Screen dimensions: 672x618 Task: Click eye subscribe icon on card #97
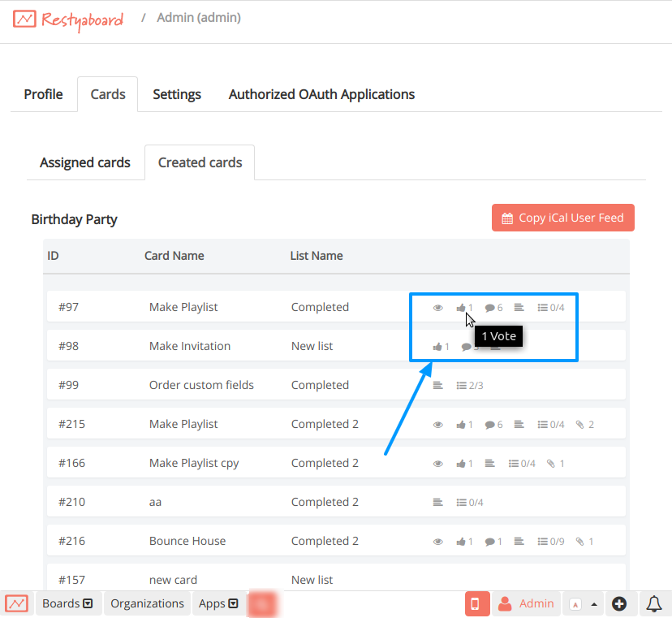(x=437, y=308)
